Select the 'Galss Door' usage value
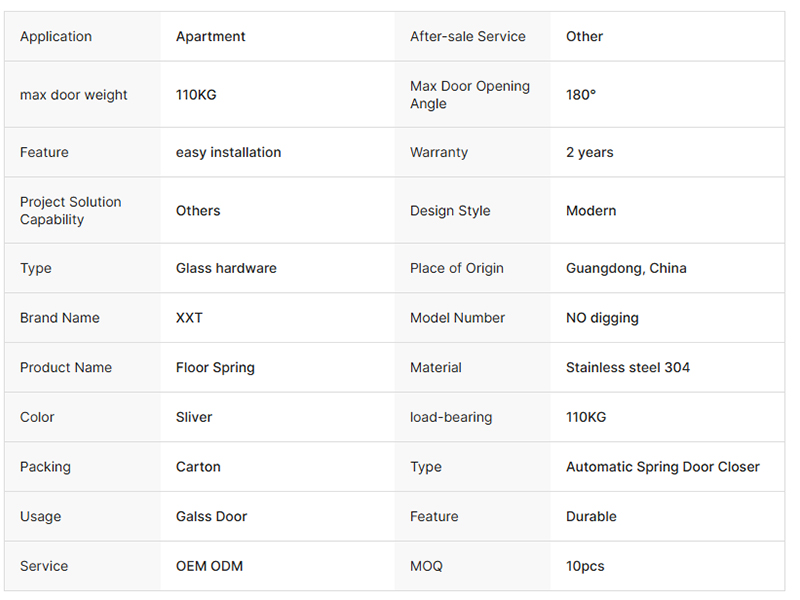 tap(211, 516)
